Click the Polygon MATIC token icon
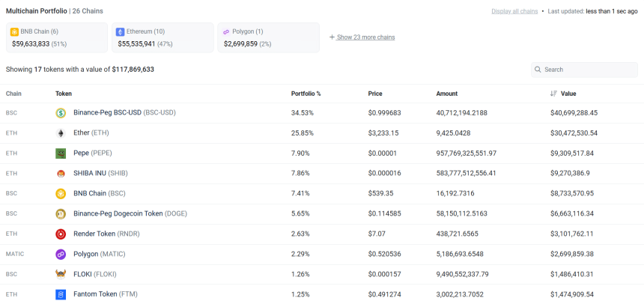The image size is (644, 304). (x=61, y=255)
